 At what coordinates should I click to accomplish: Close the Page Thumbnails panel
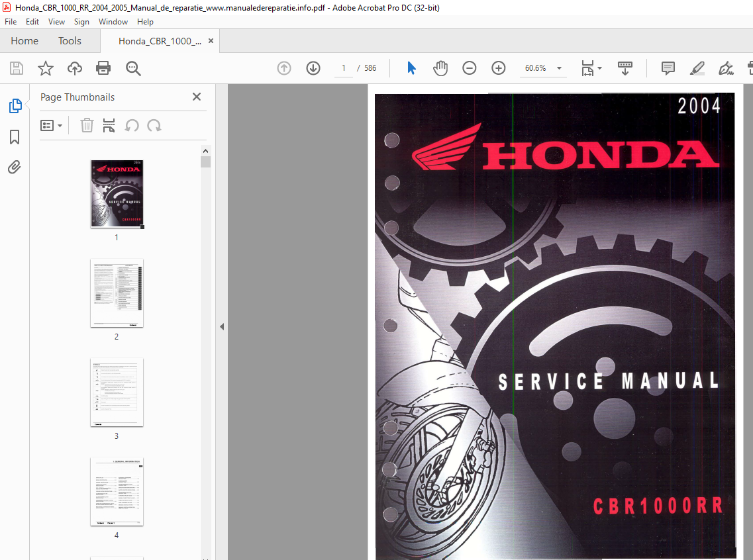[197, 97]
